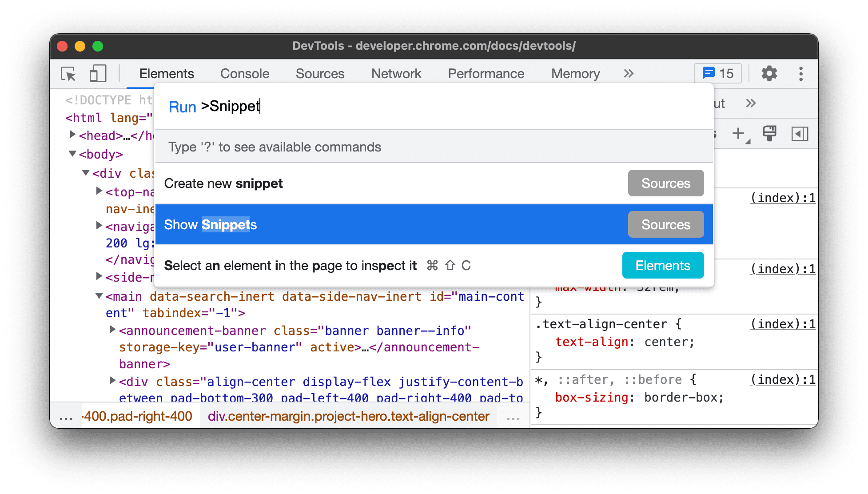The height and width of the screenshot is (494, 868).
Task: Click Sources button next to Show Snippets
Action: pyautogui.click(x=666, y=225)
